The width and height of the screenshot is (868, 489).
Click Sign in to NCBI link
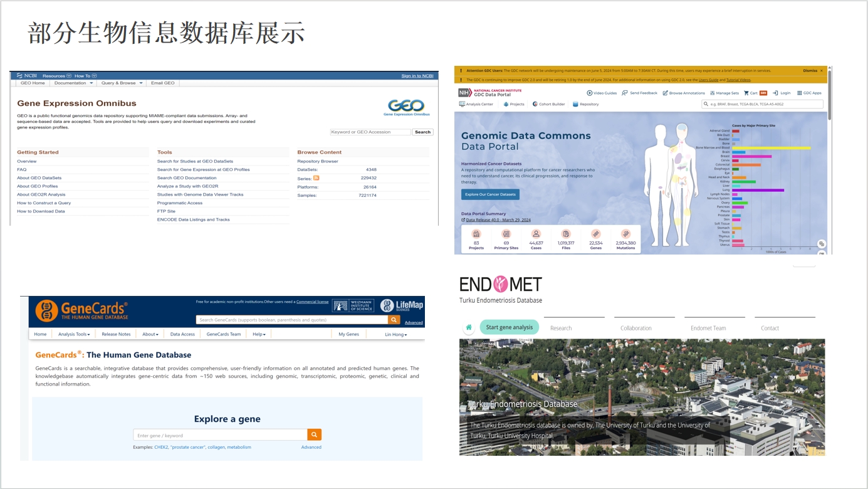click(x=417, y=76)
